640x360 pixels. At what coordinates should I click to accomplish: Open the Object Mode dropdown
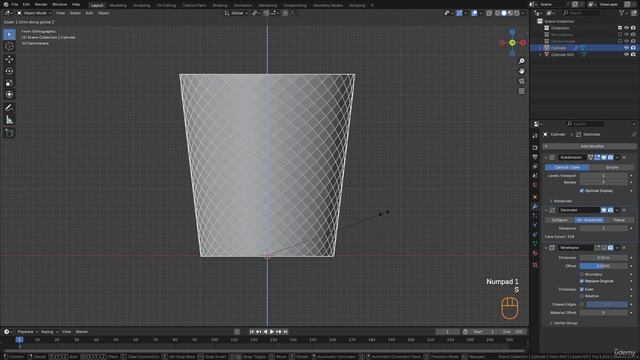pyautogui.click(x=34, y=13)
